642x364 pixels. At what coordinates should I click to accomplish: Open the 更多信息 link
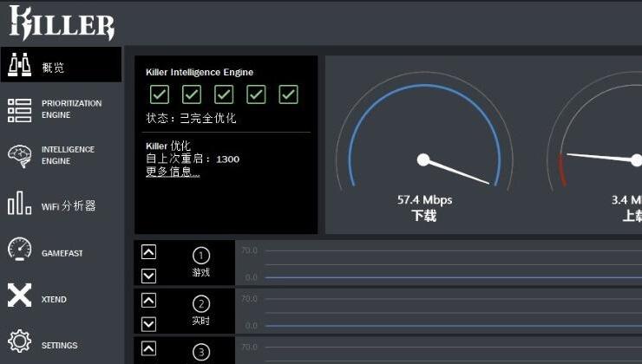coord(173,172)
